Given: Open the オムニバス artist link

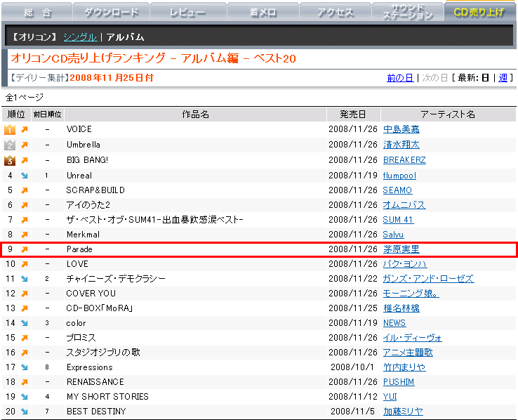Looking at the screenshot, I should (404, 205).
